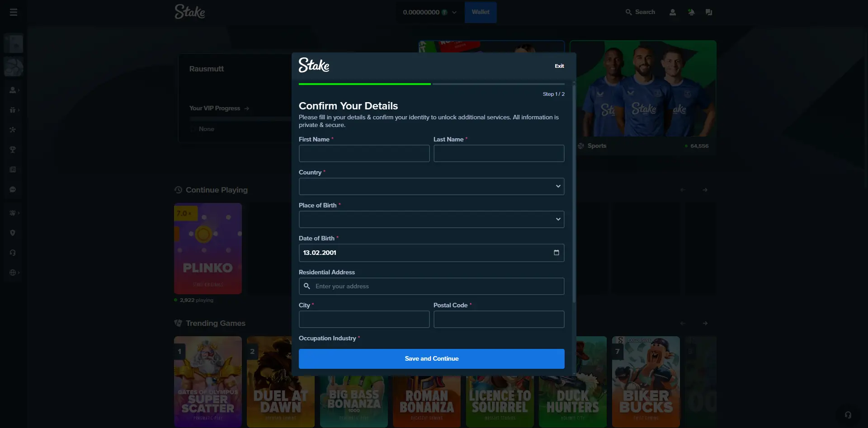Open the Biker Bucks game thumbnail
Viewport: 868px width, 428px height.
(x=646, y=381)
